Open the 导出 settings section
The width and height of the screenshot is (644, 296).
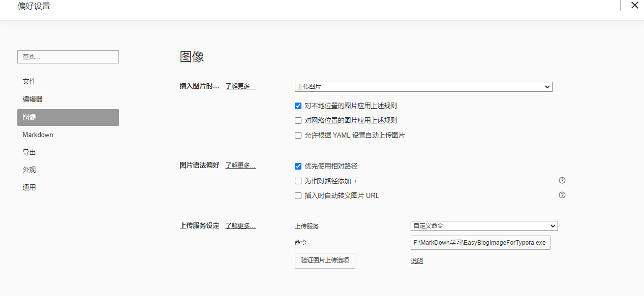29,152
